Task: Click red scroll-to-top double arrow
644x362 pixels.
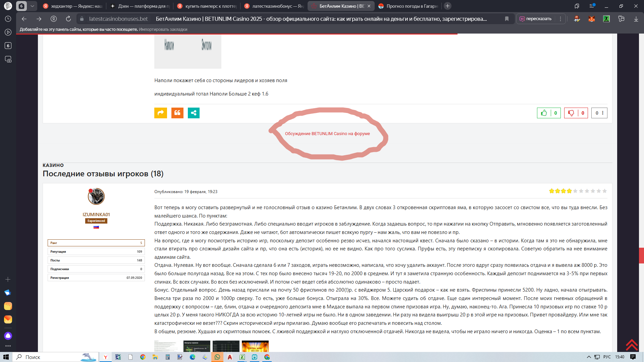Action: point(631,345)
